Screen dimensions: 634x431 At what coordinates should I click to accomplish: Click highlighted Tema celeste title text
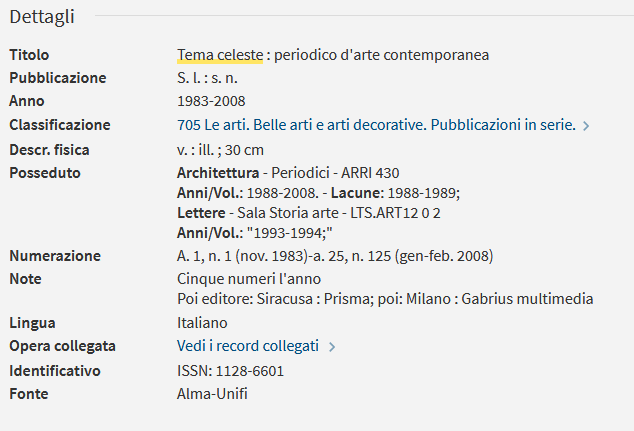220,55
